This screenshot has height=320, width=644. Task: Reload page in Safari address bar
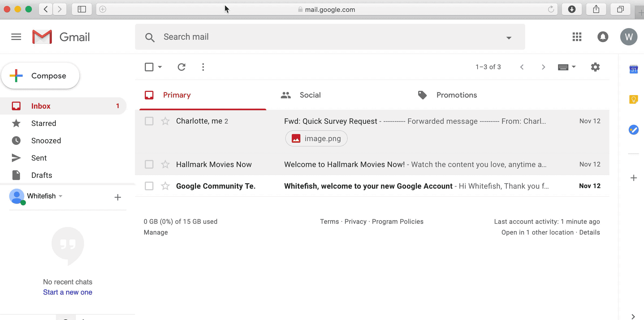click(x=551, y=9)
